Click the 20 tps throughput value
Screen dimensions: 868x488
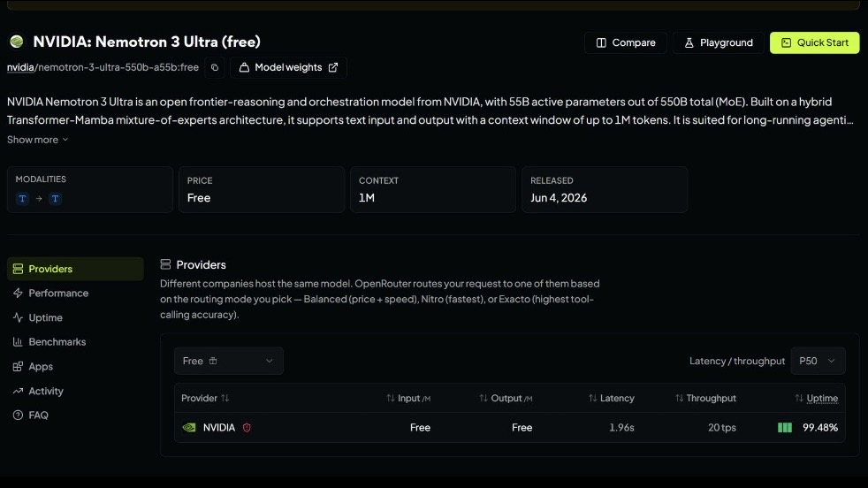tap(722, 428)
